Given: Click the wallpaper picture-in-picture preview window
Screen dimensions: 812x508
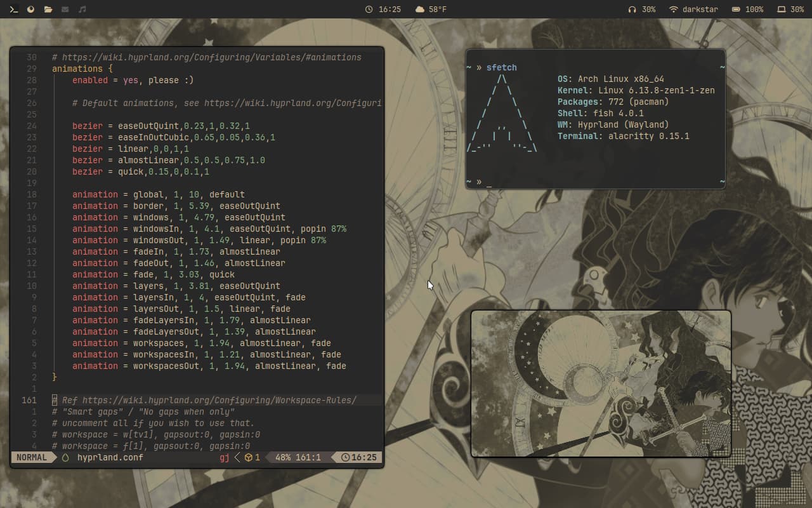Looking at the screenshot, I should pos(601,384).
